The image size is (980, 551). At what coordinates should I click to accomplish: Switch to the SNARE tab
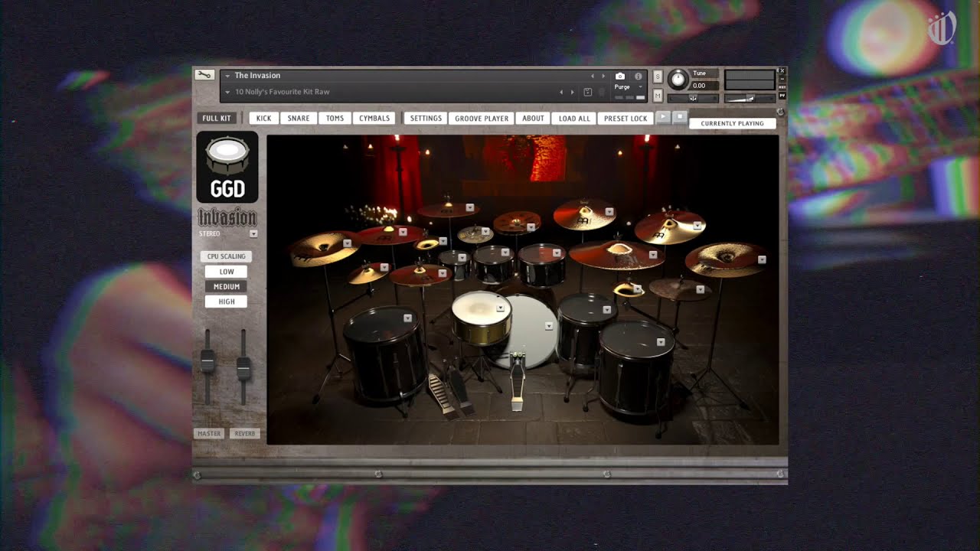point(299,119)
